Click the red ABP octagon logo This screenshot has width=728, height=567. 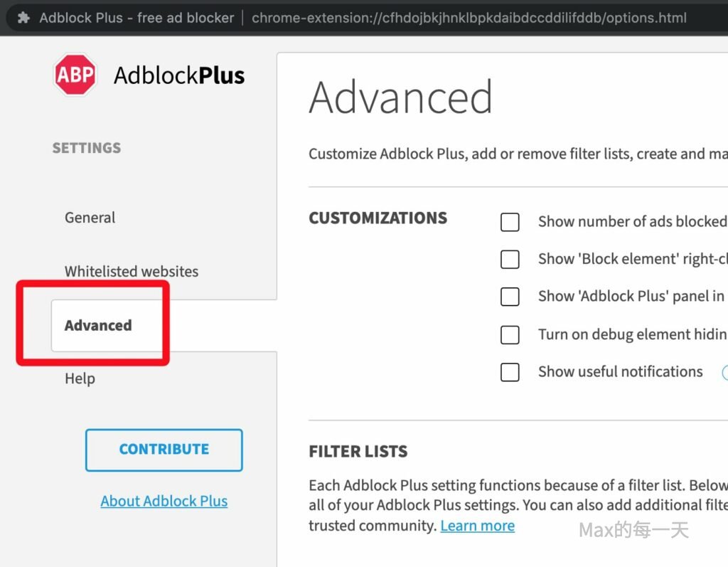[x=75, y=75]
